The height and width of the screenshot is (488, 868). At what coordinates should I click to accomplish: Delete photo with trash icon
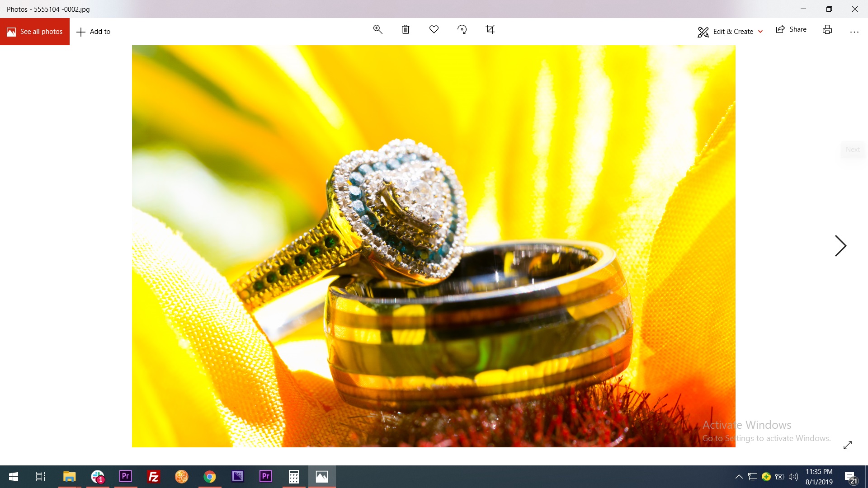coord(406,29)
